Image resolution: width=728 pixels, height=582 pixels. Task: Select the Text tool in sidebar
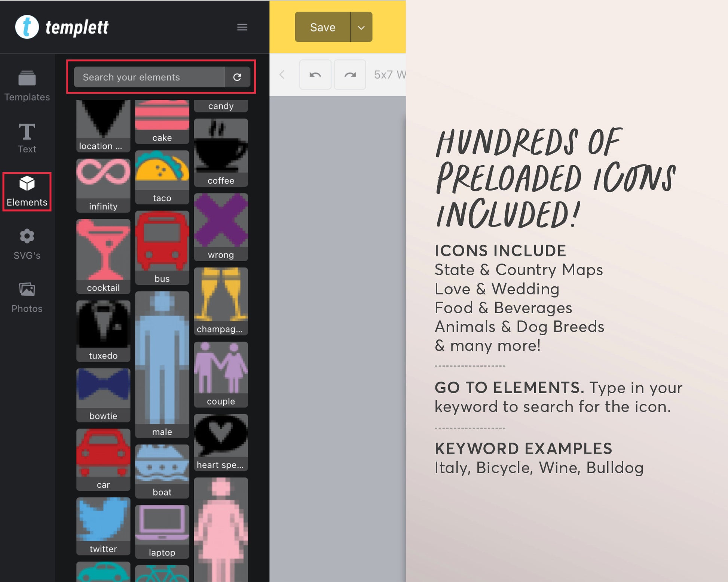(x=27, y=138)
